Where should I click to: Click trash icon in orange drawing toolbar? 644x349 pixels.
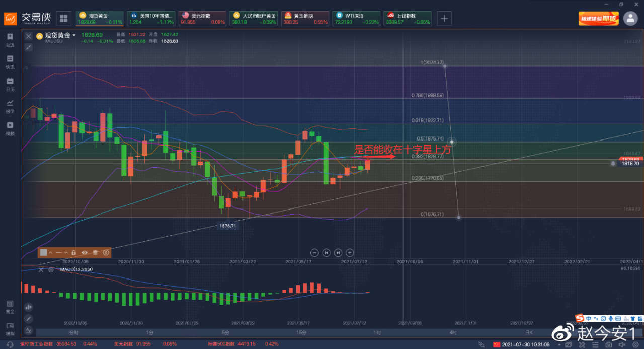(x=95, y=252)
